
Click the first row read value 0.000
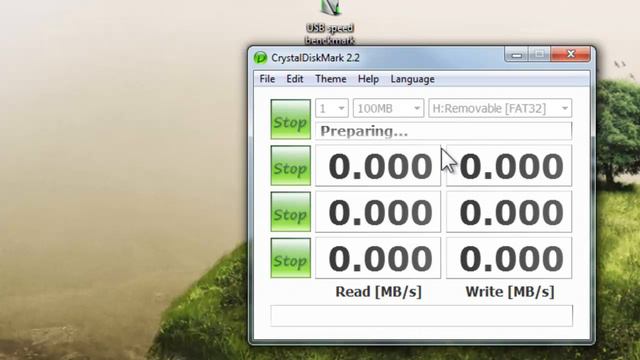pos(378,165)
